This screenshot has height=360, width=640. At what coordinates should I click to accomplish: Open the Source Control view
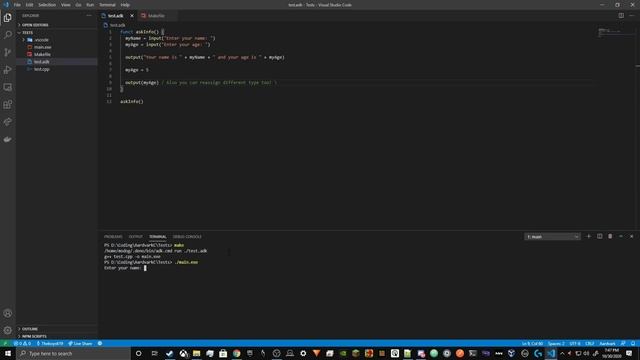click(8, 52)
